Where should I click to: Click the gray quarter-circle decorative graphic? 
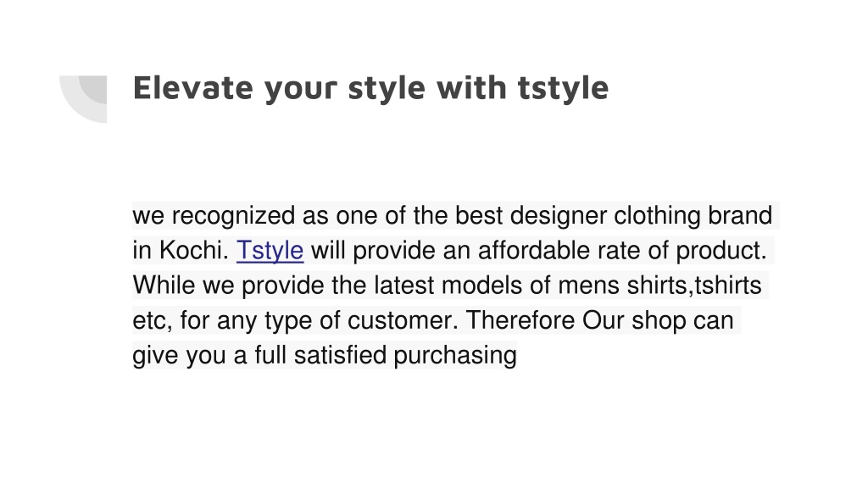pyautogui.click(x=83, y=99)
